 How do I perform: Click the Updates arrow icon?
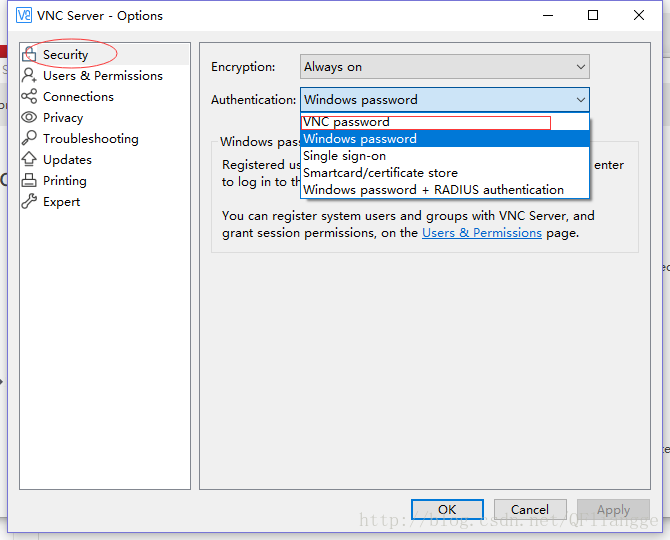click(x=29, y=159)
